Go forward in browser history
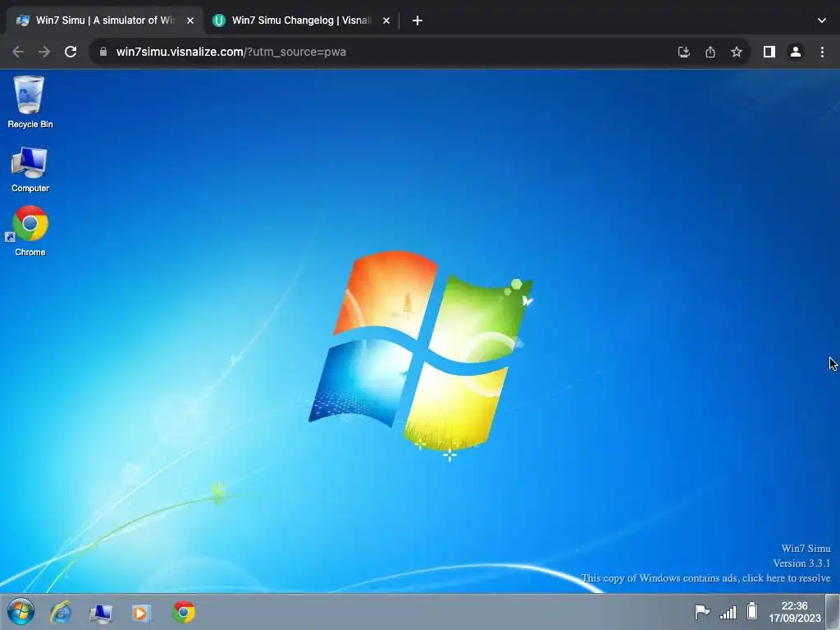This screenshot has height=630, width=840. coord(44,52)
